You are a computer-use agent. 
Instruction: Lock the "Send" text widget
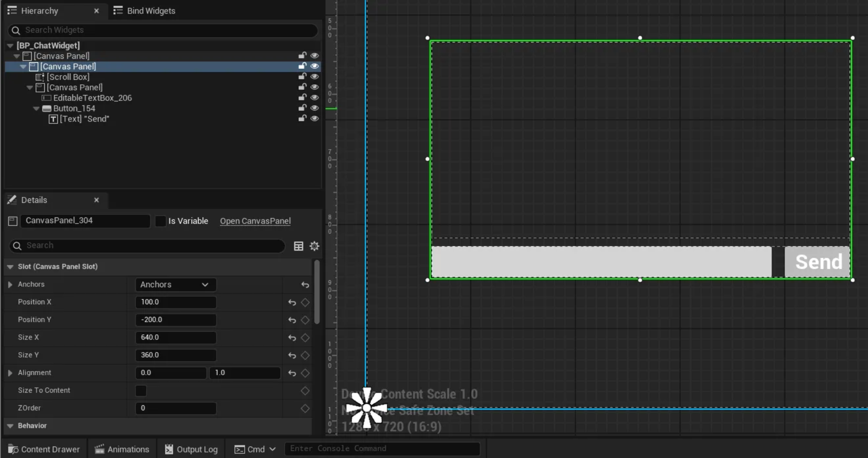(302, 119)
